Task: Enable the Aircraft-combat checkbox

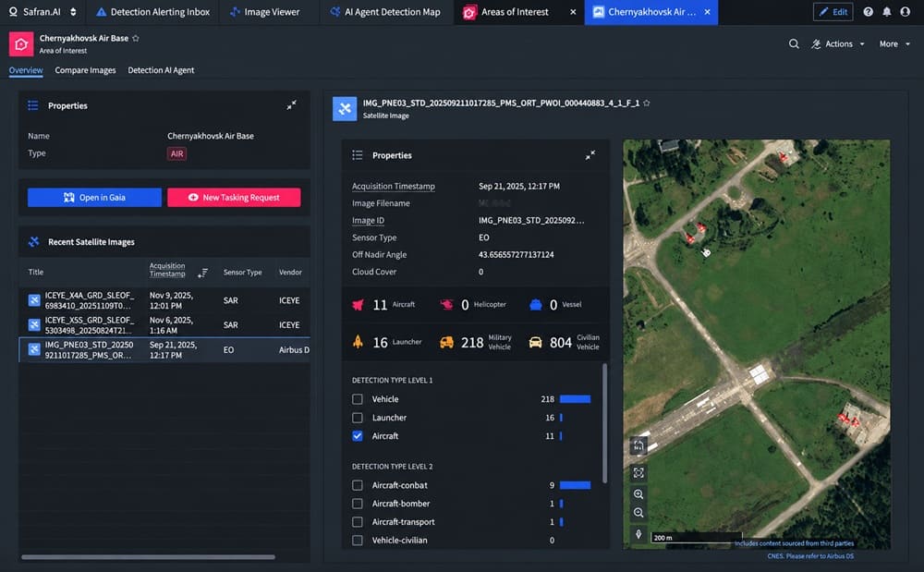Action: (x=357, y=485)
